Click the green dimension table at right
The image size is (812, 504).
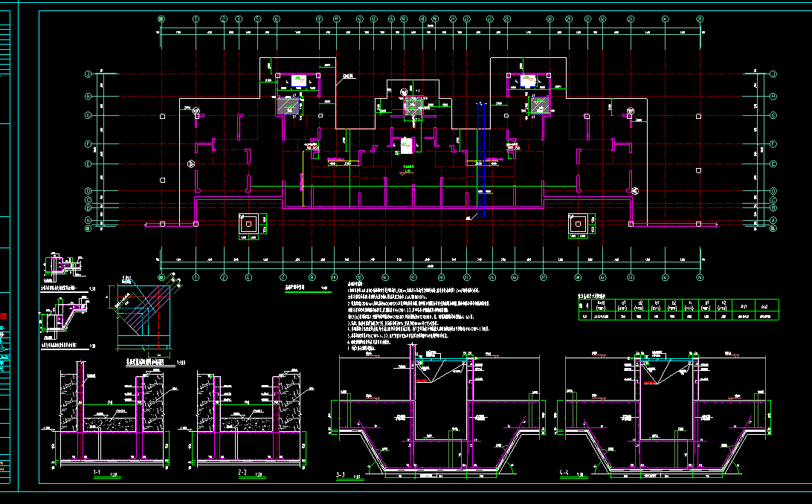[x=678, y=310]
